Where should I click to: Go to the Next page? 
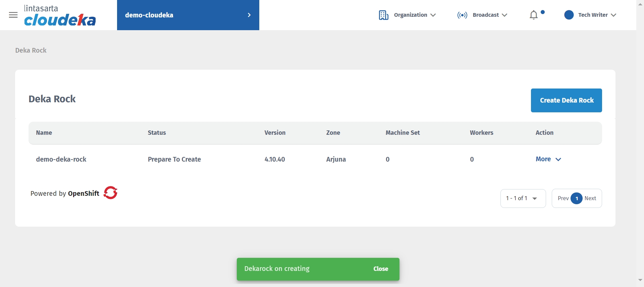click(590, 198)
